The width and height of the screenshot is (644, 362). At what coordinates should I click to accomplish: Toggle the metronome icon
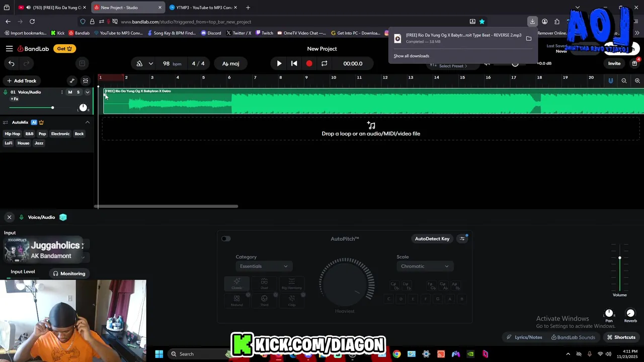coord(139,64)
